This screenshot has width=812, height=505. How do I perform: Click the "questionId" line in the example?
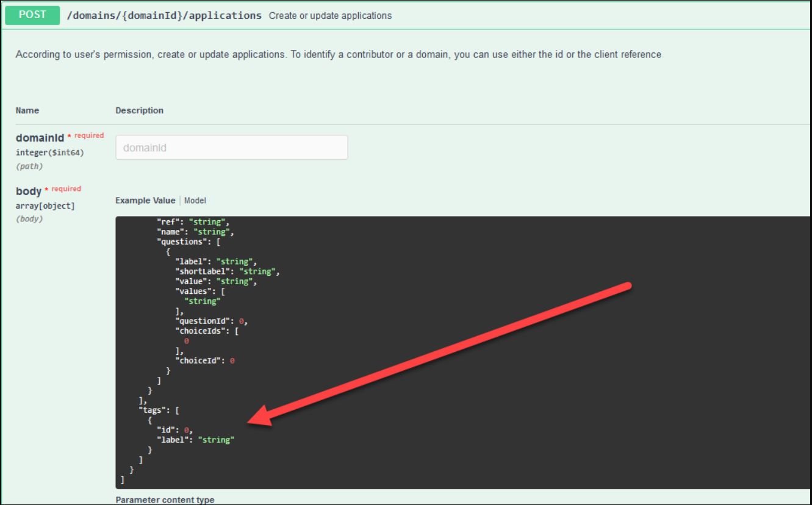coord(212,321)
